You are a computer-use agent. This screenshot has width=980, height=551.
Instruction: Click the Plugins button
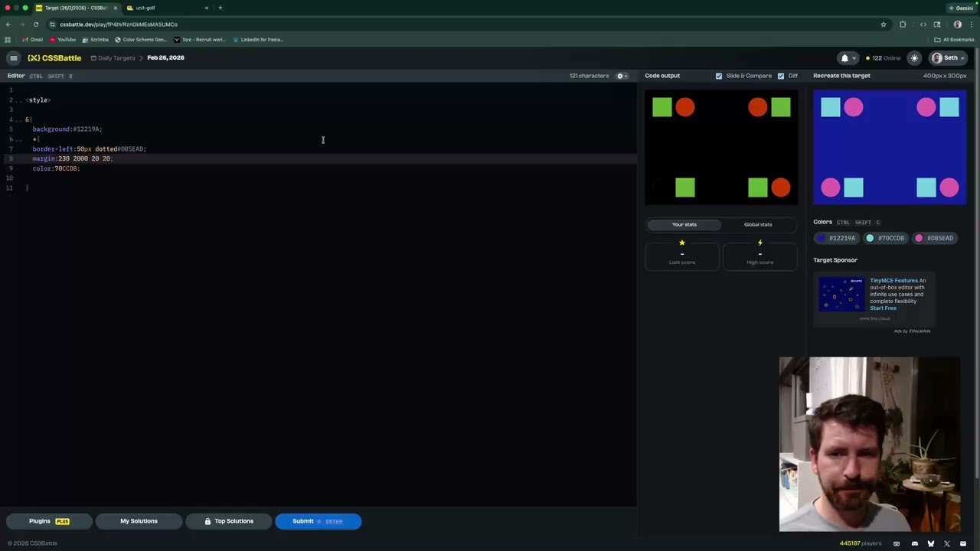(49, 521)
